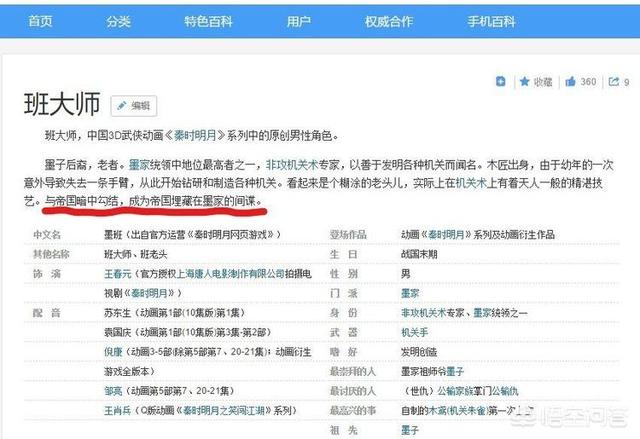Open the 机关术 link in intro paragraph
The height and width of the screenshot is (439, 640).
(x=471, y=183)
